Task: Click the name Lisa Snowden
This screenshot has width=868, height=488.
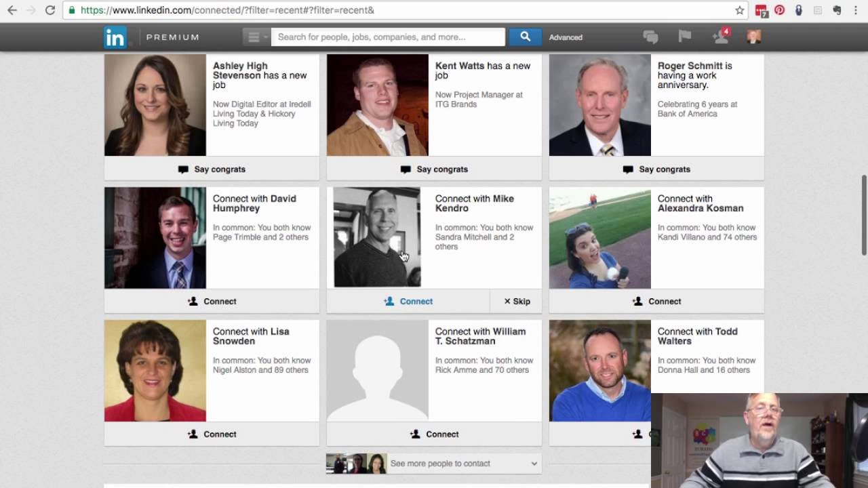Action: pos(251,336)
